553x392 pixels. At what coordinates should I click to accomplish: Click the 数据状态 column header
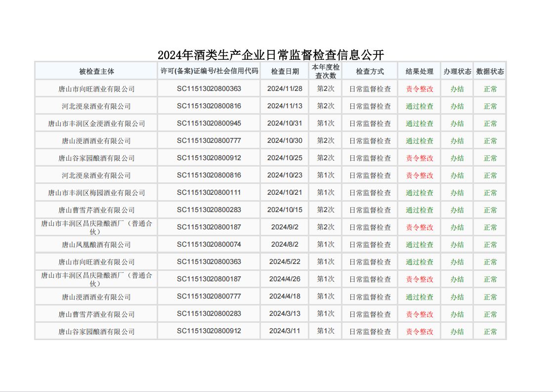coord(490,71)
